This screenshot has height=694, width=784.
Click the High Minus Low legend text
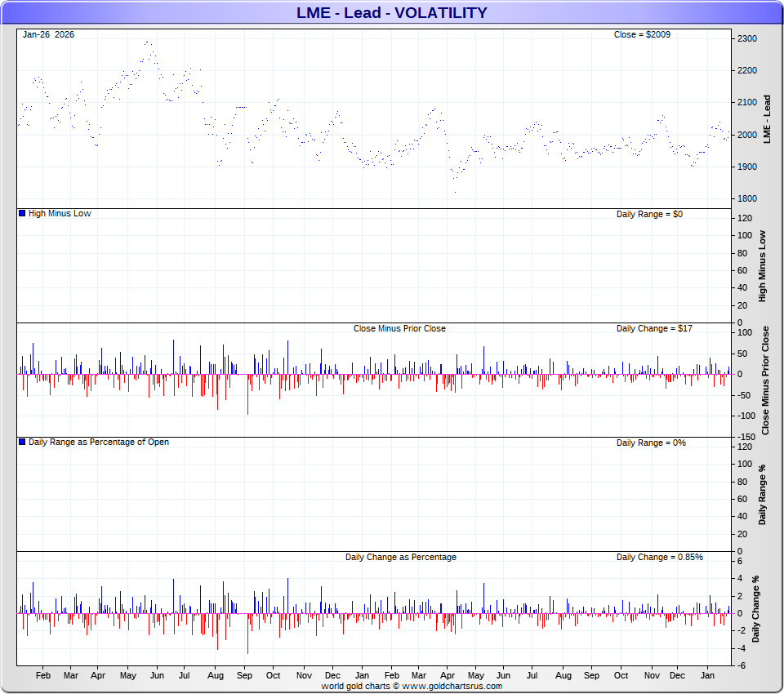60,213
